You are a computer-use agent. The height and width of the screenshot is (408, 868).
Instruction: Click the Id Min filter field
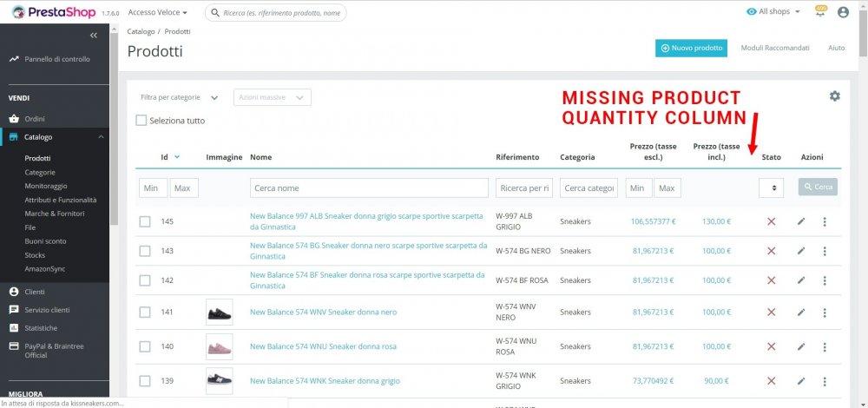(x=153, y=188)
